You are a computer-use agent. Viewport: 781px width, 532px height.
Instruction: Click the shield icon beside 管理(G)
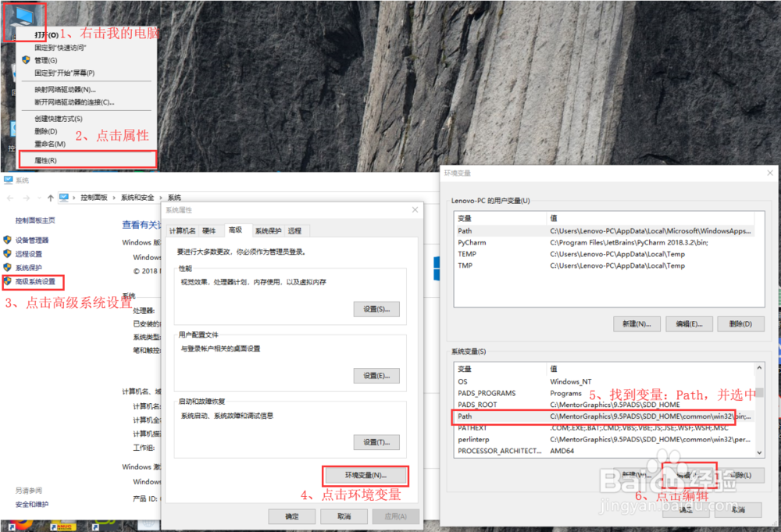point(24,59)
